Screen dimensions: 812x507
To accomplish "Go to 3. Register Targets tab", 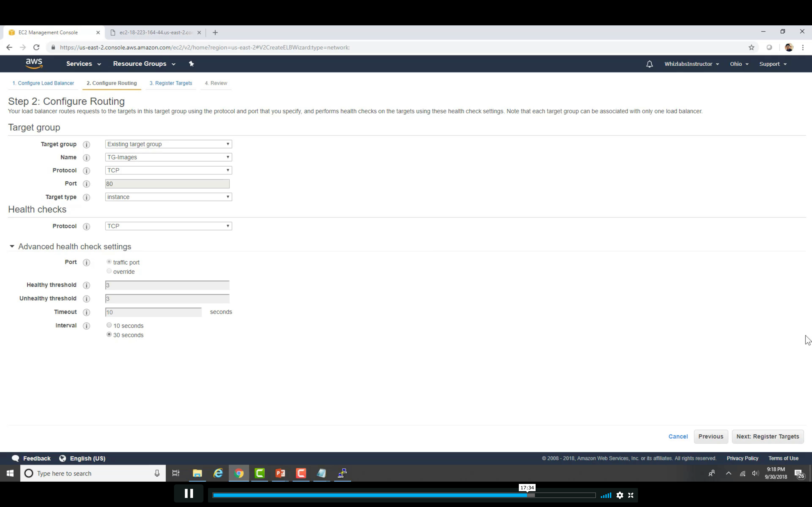I will [171, 83].
